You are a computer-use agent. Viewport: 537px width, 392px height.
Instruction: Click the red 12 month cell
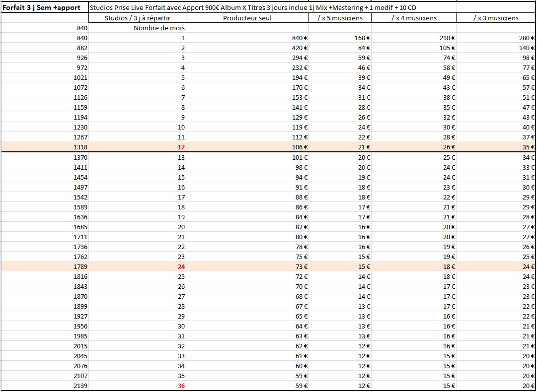click(x=181, y=147)
